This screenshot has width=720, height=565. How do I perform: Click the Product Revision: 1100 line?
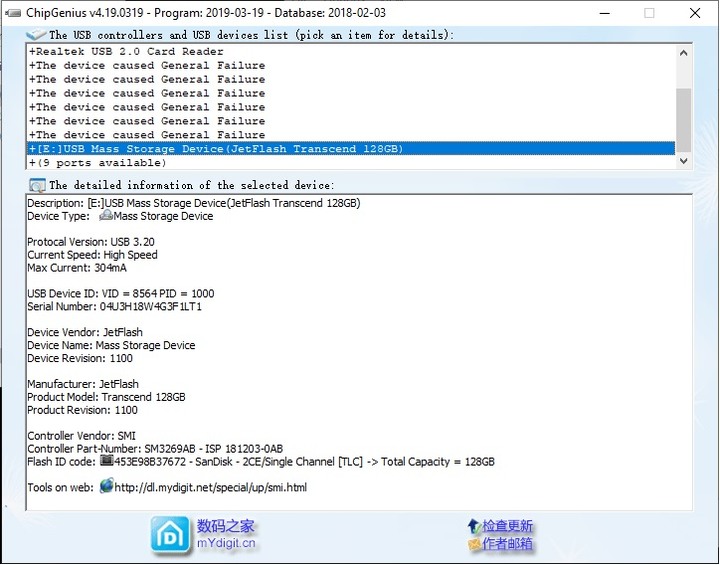coord(82,410)
